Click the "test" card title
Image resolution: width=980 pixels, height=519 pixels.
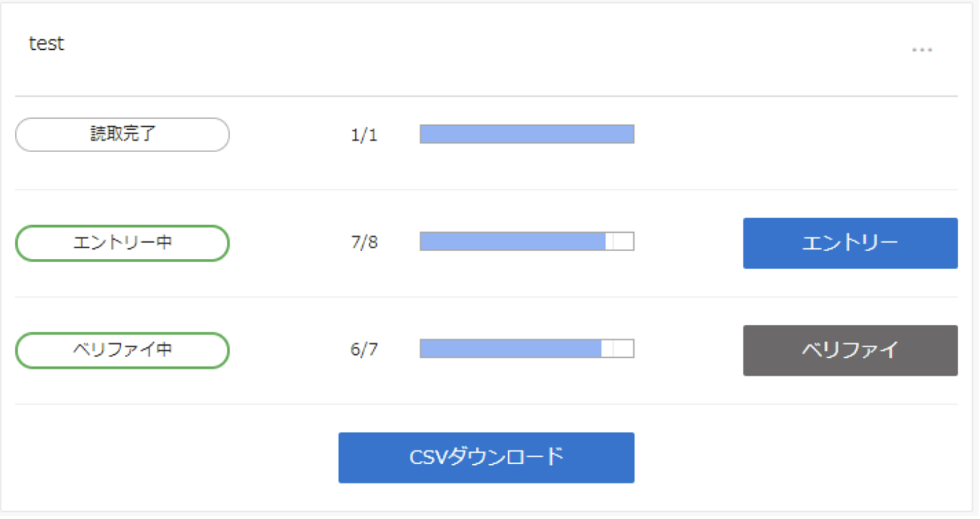(46, 43)
